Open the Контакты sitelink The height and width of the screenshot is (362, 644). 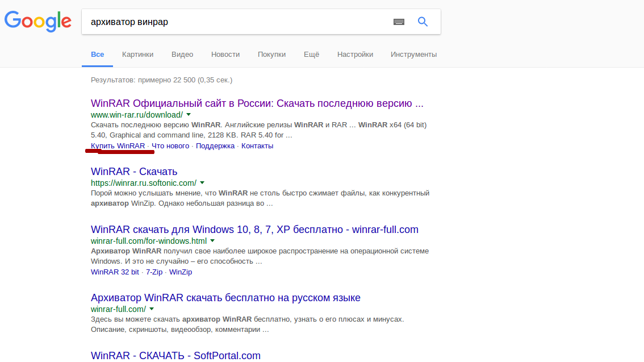[257, 146]
